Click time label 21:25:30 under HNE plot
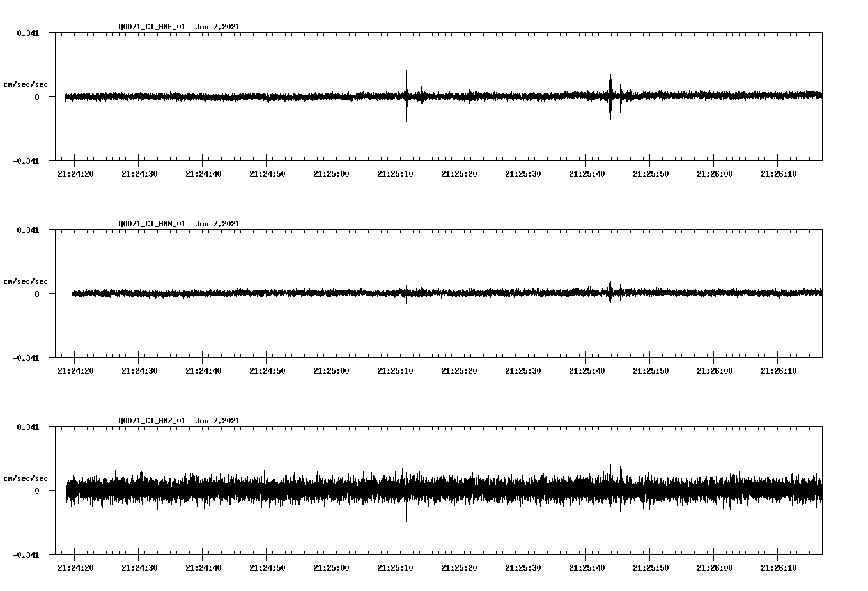 pyautogui.click(x=523, y=173)
